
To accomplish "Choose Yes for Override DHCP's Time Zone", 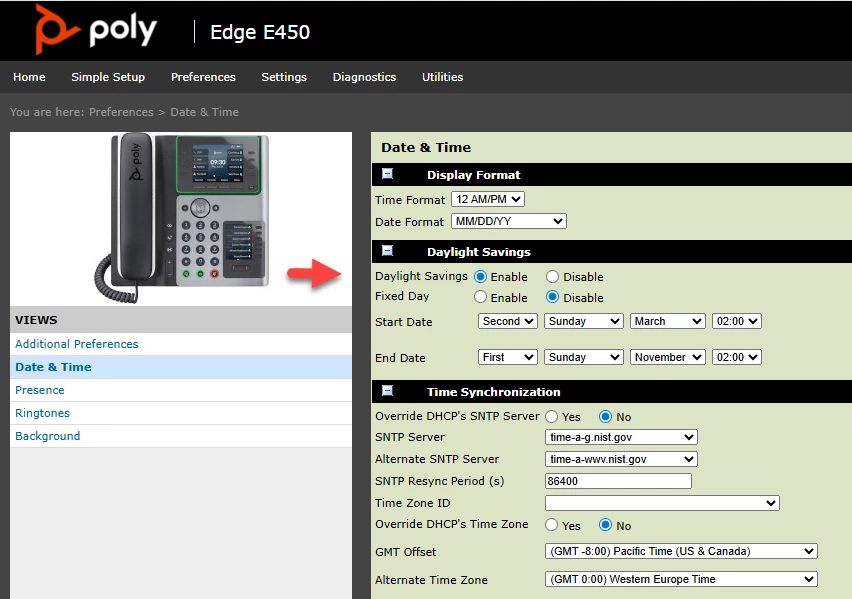I will tap(552, 525).
